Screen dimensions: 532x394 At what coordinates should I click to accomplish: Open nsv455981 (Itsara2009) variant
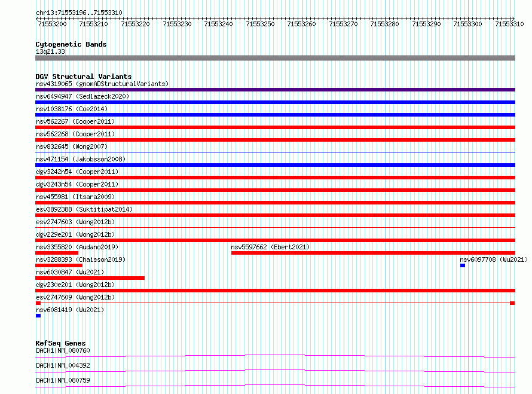point(75,197)
